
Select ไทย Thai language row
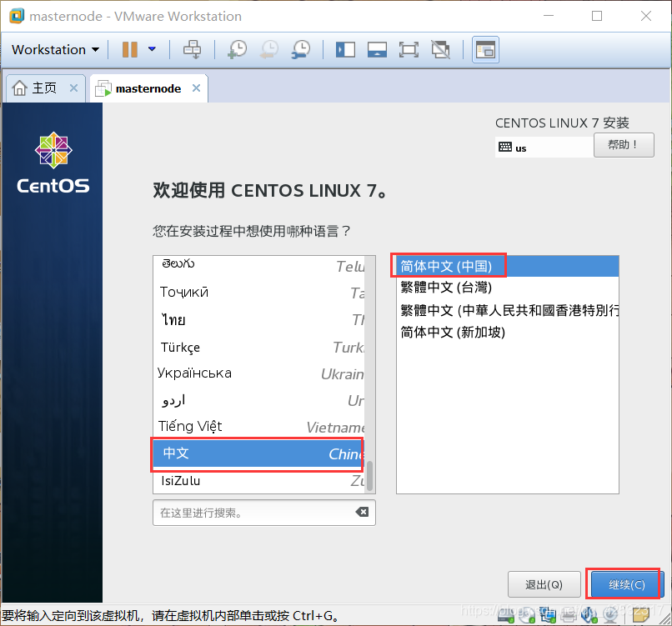tap(258, 319)
